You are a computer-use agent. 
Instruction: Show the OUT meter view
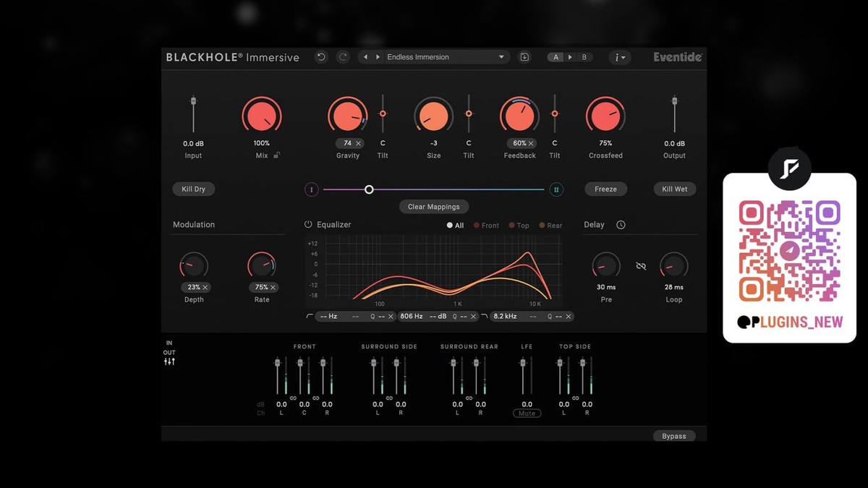pos(169,353)
